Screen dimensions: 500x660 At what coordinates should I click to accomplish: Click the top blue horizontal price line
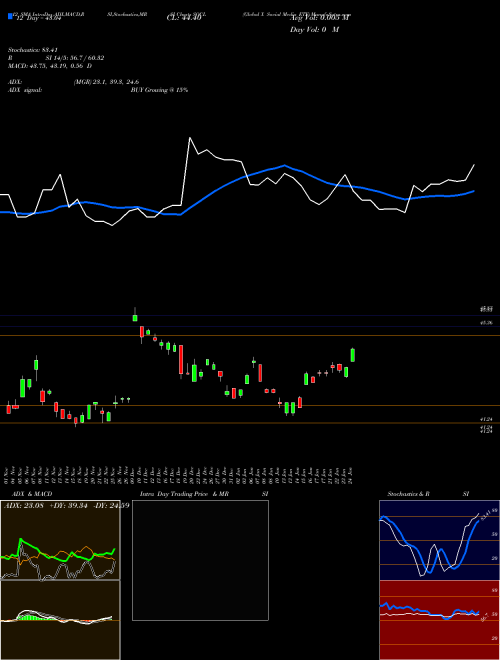[x=250, y=315]
